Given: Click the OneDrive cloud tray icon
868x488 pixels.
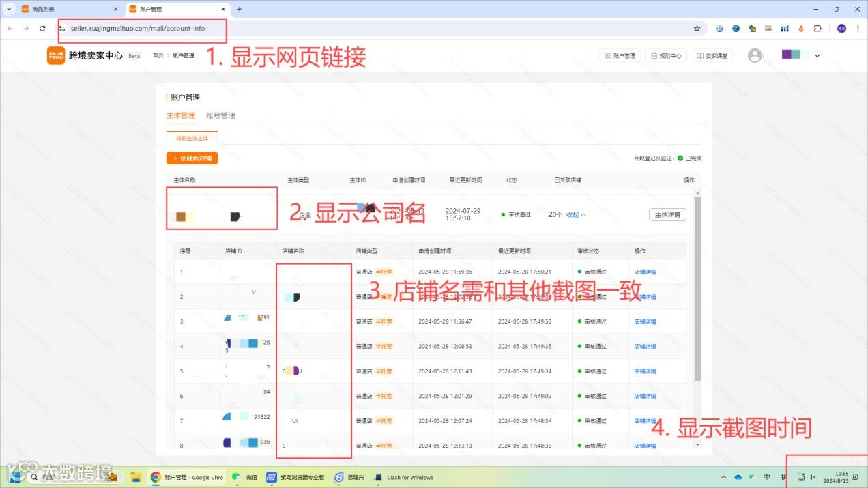Looking at the screenshot, I should (738, 477).
